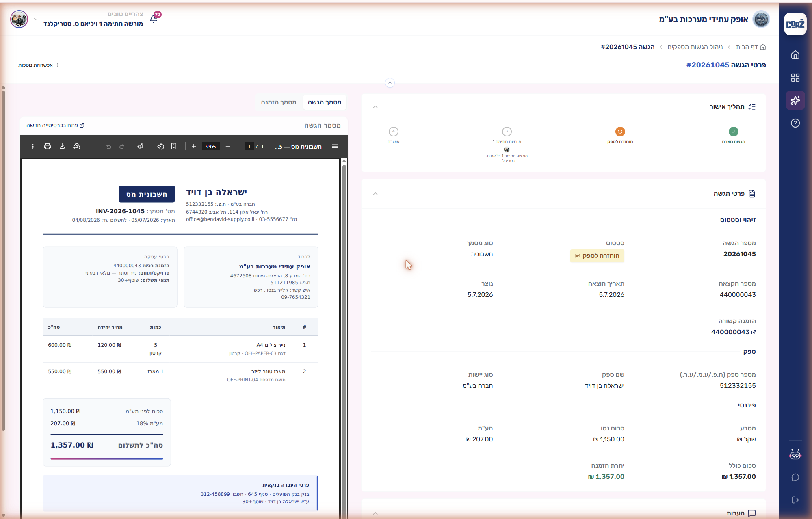Rotate the PDF counterclockwise
Viewport: 812px width, 519px height.
click(x=160, y=146)
